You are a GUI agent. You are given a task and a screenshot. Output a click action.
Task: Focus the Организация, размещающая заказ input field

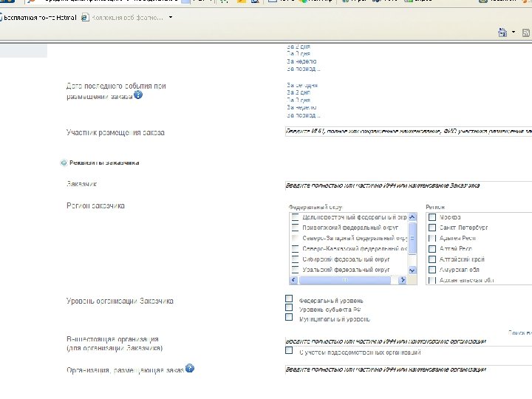pos(409,369)
